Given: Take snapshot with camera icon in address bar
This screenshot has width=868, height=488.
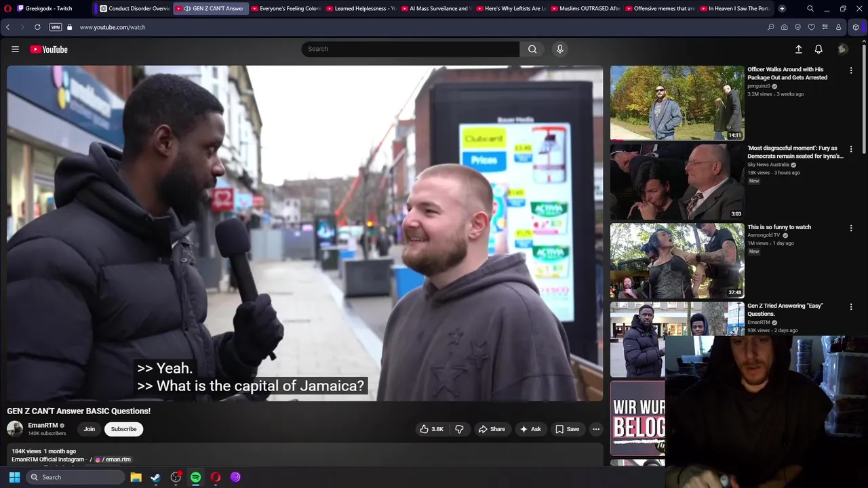Looking at the screenshot, I should 784,27.
